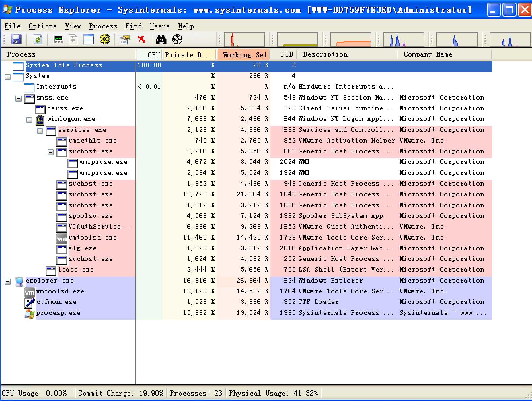
Task: Collapse the winlogon.exe tree node
Action: 29,120
